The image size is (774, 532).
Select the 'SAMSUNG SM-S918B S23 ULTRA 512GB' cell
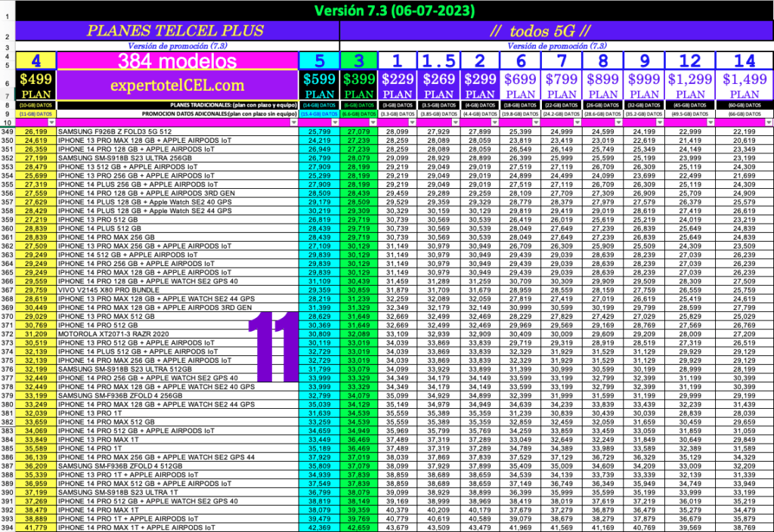pos(177,369)
